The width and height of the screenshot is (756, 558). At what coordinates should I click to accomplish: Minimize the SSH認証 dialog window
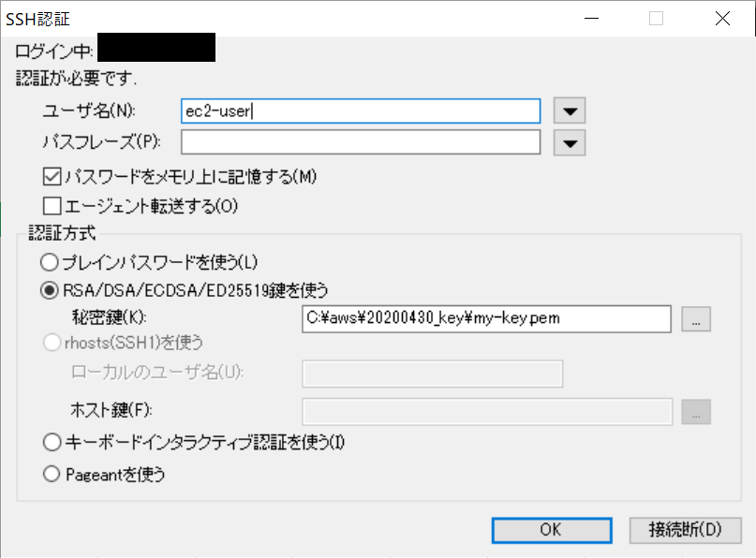pos(591,19)
